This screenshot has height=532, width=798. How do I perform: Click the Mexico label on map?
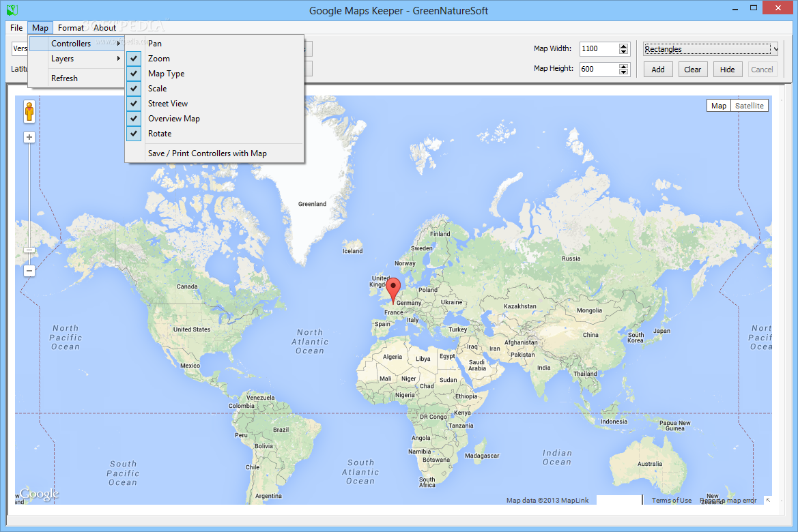tap(190, 366)
